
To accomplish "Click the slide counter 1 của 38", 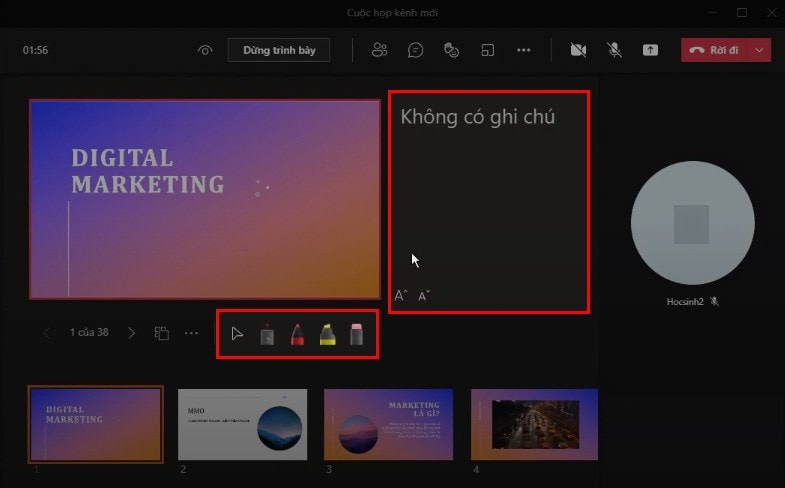I will 89,332.
